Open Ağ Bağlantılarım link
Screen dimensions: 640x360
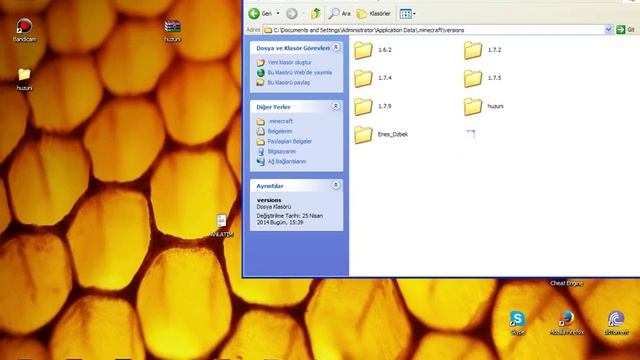click(x=287, y=162)
